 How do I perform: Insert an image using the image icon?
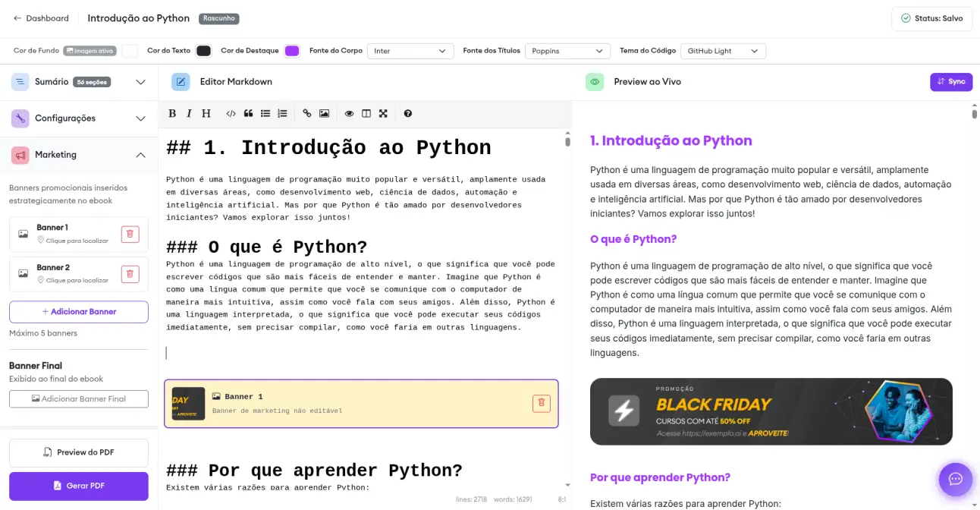[325, 113]
